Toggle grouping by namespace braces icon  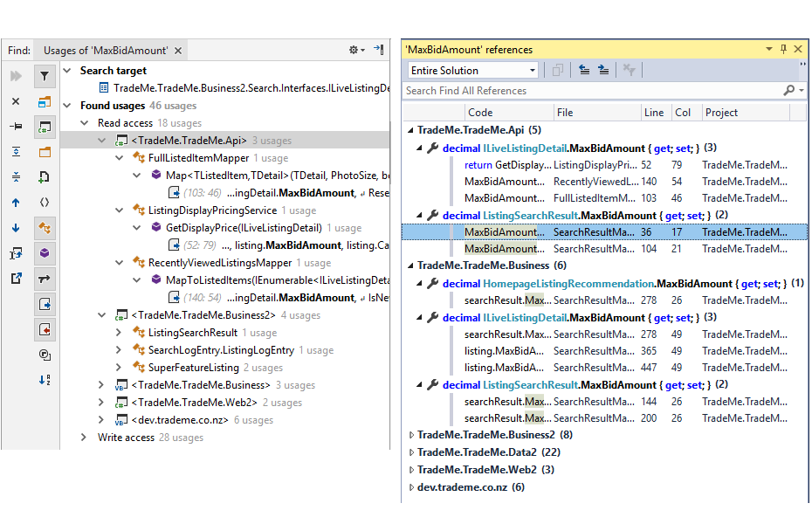click(x=45, y=203)
